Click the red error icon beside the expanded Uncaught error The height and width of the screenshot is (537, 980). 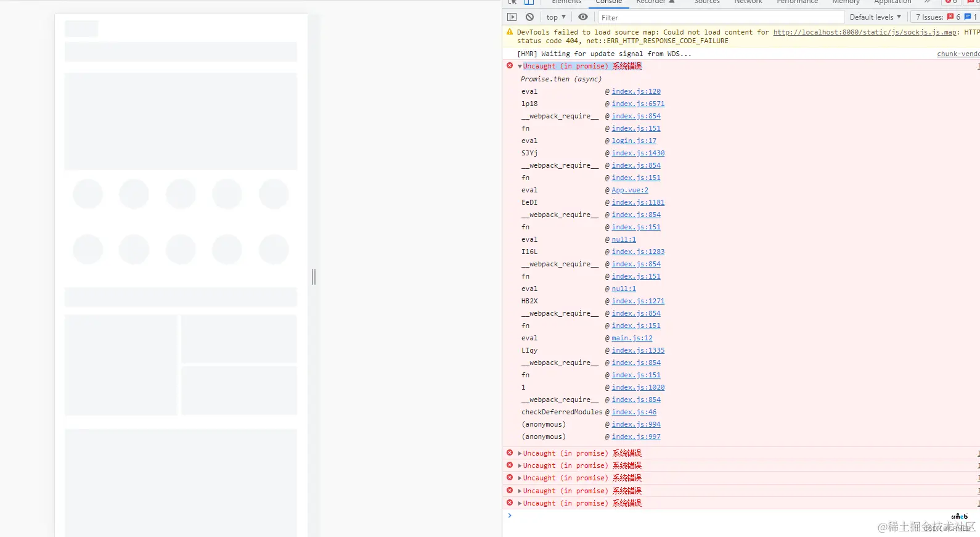(x=510, y=66)
